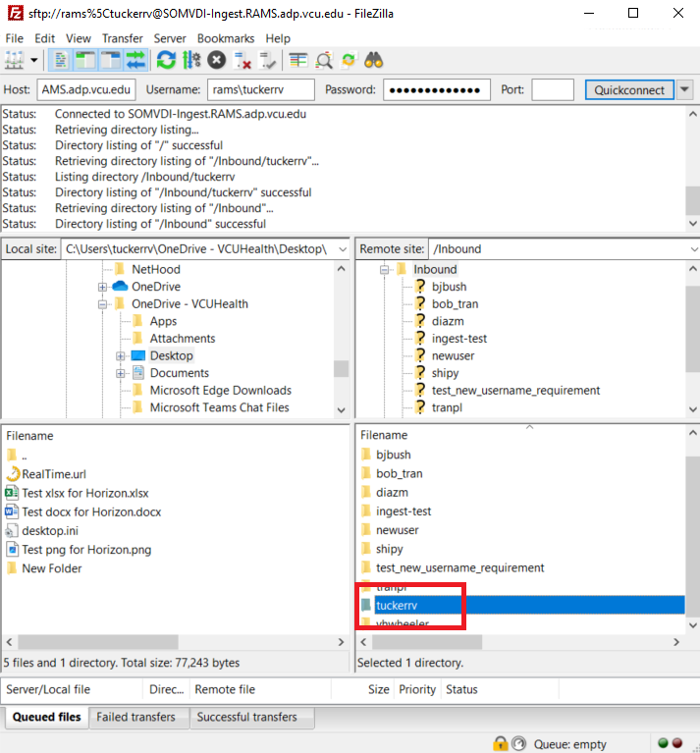Click the Username input field
Screen dimensions: 700x753
(x=261, y=89)
